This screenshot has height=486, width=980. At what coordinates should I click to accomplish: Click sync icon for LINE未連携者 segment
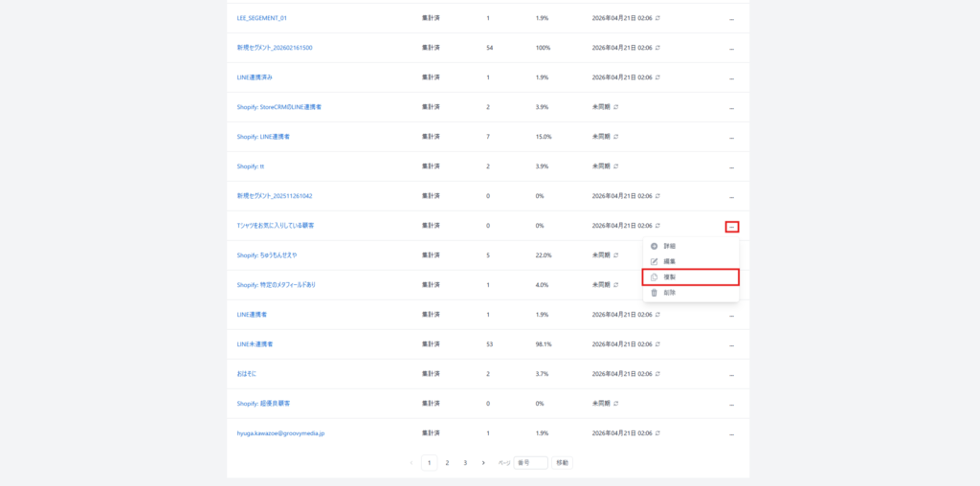click(657, 343)
